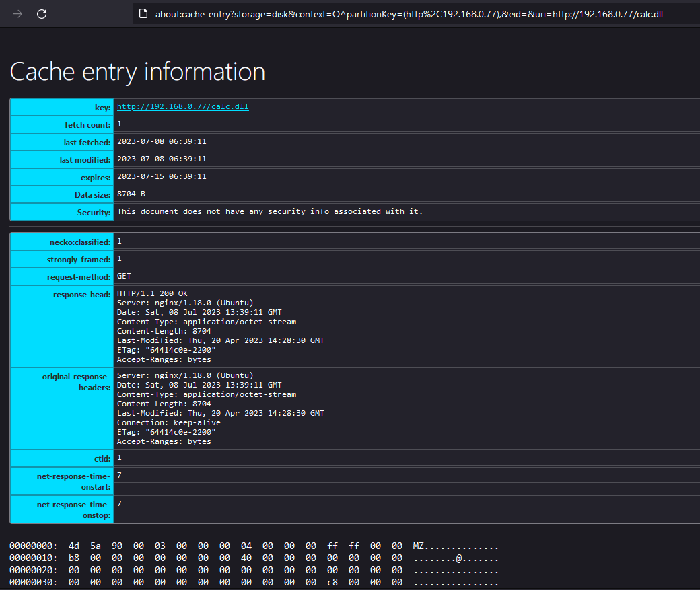Image resolution: width=700 pixels, height=590 pixels.
Task: Click the 'original-response-headers' row label
Action: 76,382
